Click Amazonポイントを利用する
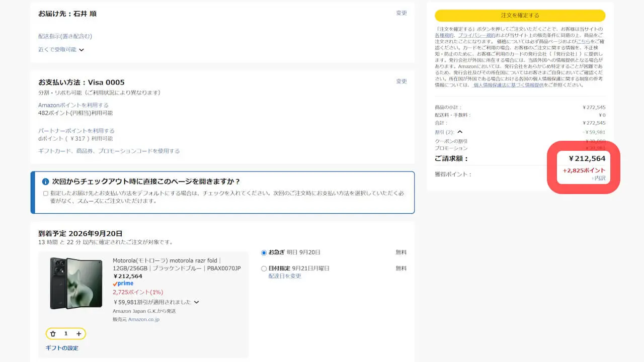This screenshot has width=644, height=362. pos(73,105)
